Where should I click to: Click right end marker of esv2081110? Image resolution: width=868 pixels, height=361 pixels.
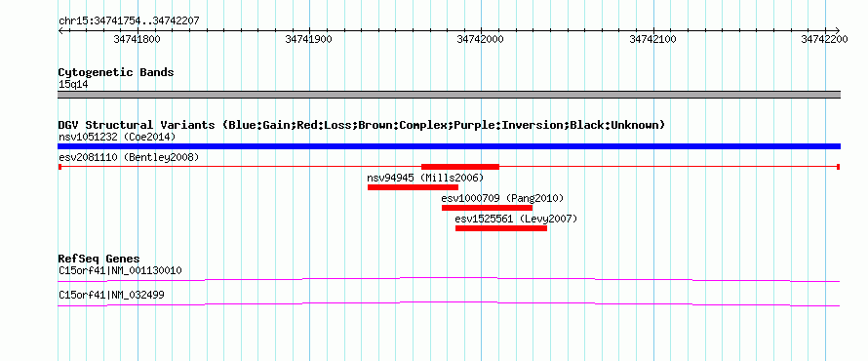[839, 167]
